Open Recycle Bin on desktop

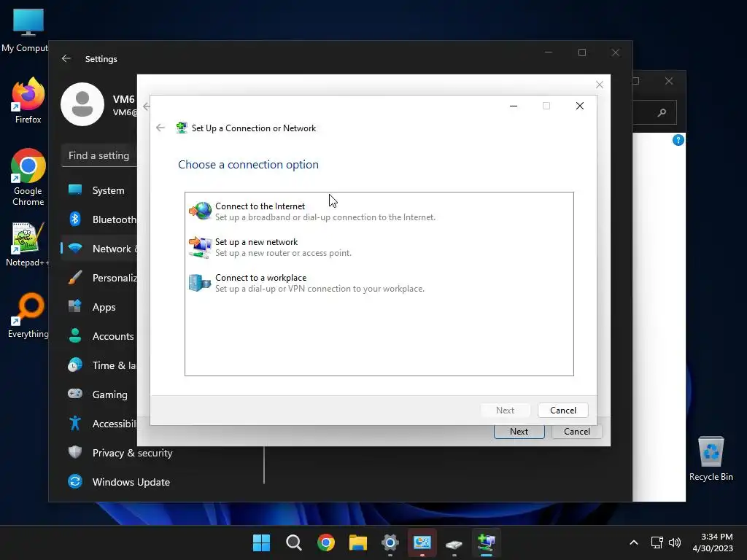[x=711, y=459]
